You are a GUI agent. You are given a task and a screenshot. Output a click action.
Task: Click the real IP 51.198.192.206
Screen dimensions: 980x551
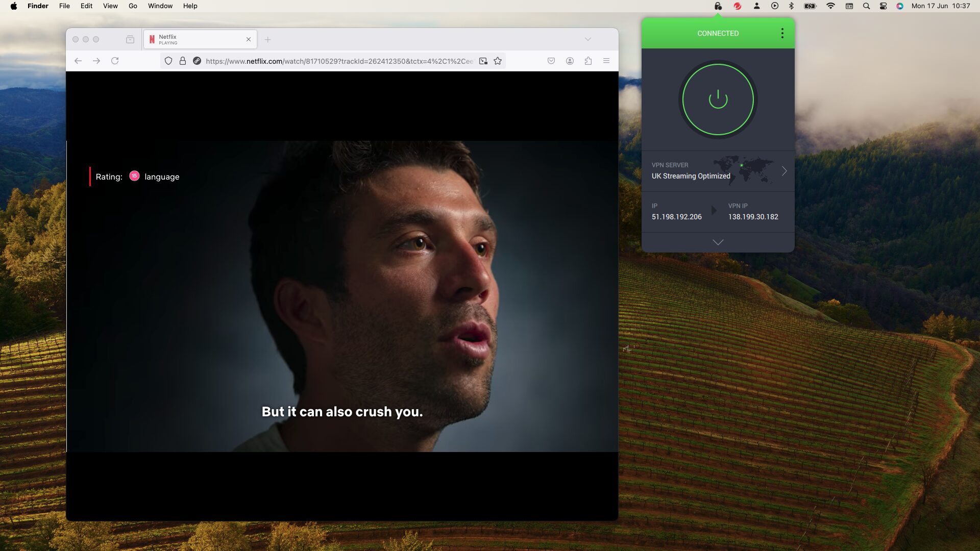pos(676,217)
